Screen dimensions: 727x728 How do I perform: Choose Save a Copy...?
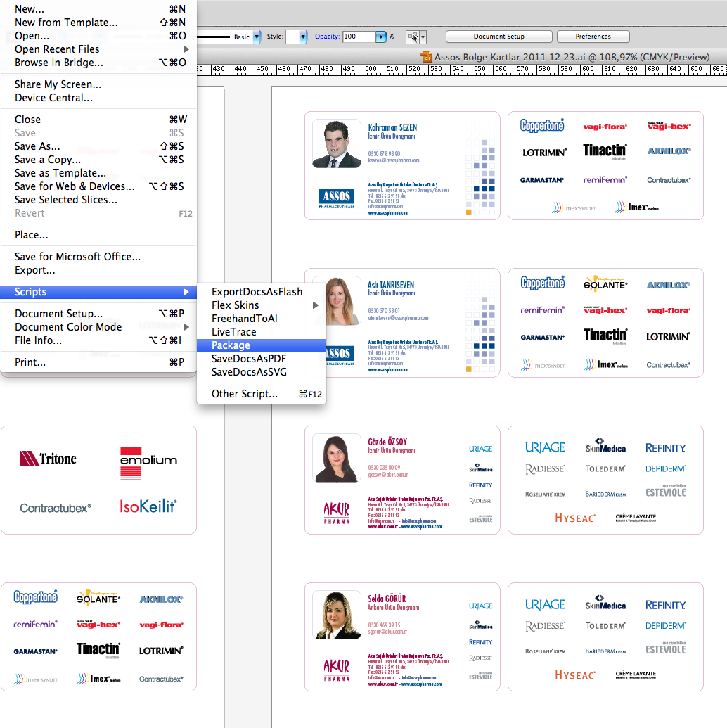pos(98,160)
